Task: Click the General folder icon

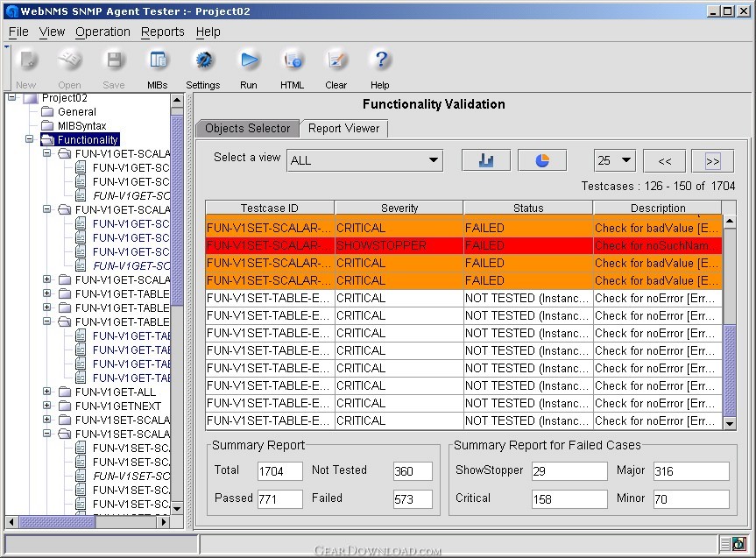Action: 47,112
